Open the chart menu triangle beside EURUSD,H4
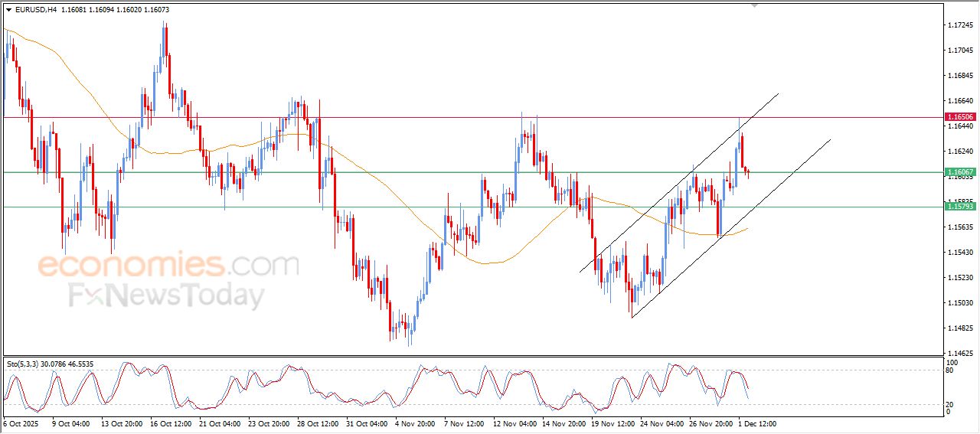 pos(9,10)
